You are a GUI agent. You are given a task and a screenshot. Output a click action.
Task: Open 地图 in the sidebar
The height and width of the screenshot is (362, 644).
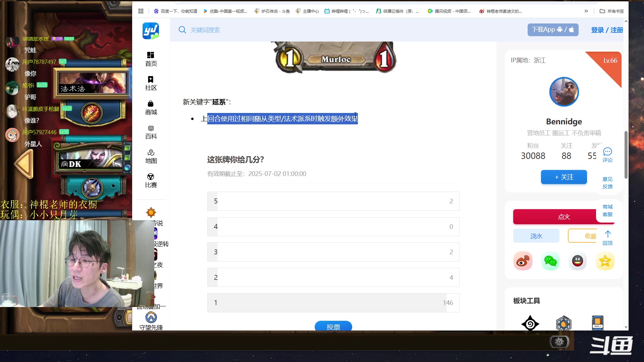point(151,157)
